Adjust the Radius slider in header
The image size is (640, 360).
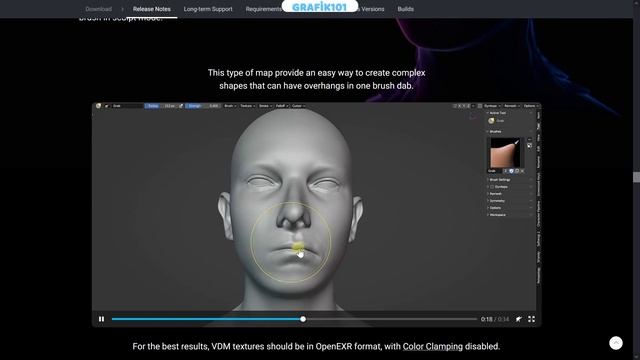coord(160,106)
